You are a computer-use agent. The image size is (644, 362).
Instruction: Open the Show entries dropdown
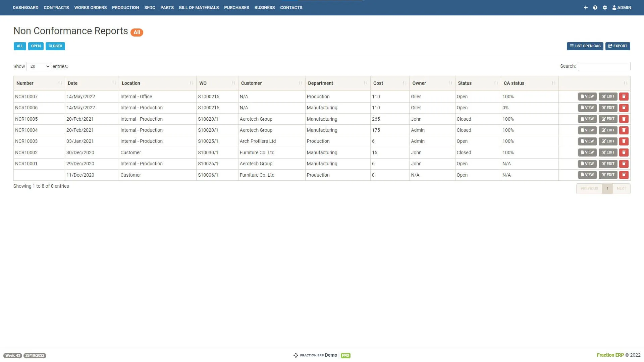39,66
